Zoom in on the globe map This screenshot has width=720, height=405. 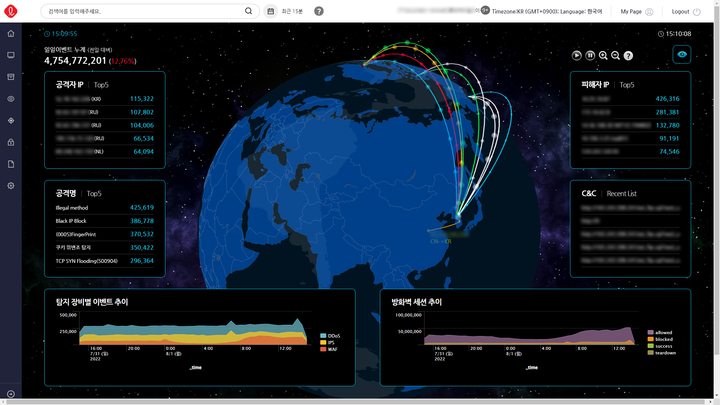click(x=603, y=56)
